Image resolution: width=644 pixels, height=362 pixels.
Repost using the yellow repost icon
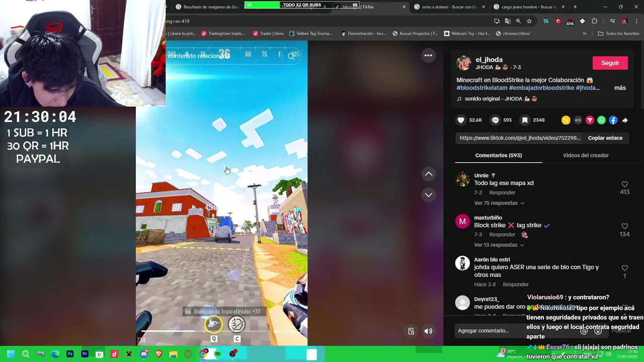tap(566, 120)
